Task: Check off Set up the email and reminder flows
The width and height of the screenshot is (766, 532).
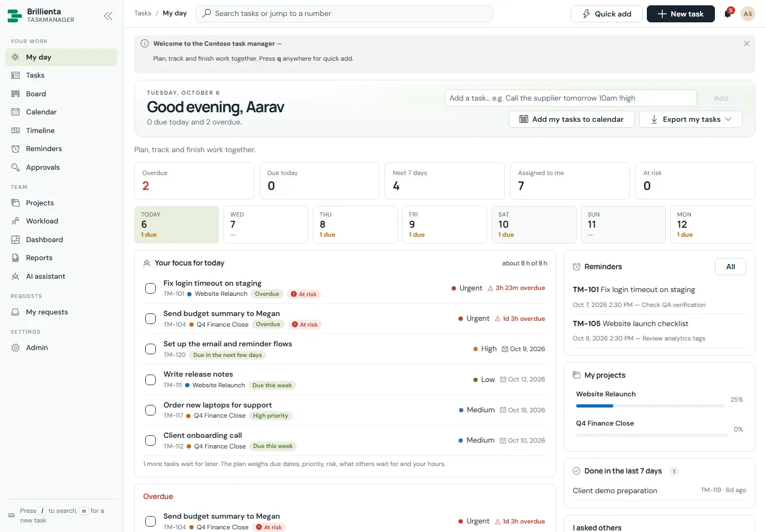Action: 151,349
